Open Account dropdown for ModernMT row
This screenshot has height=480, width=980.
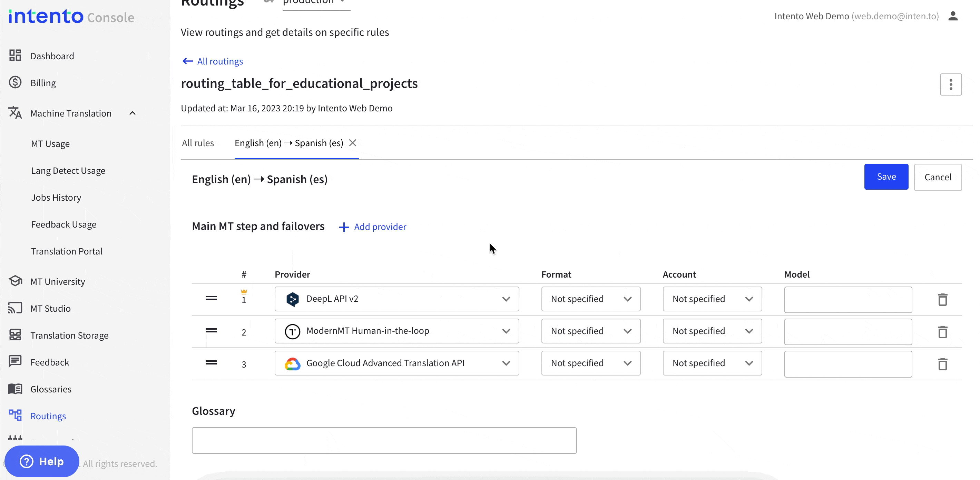(712, 331)
